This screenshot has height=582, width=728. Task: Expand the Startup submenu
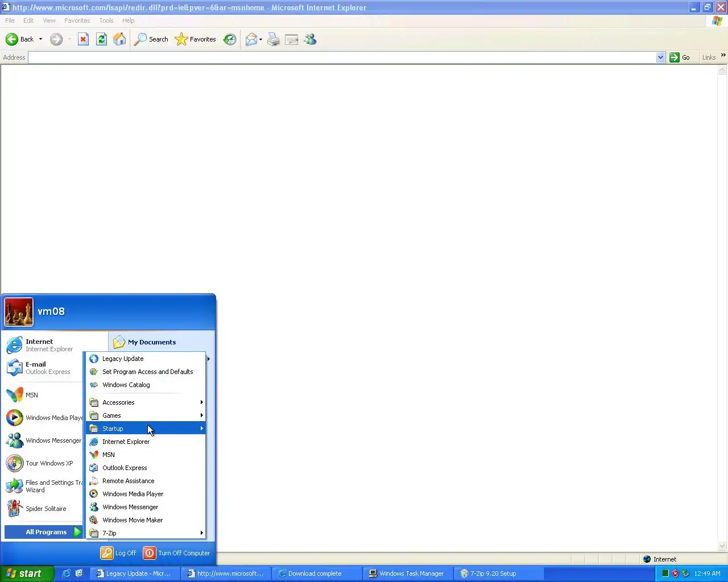146,429
